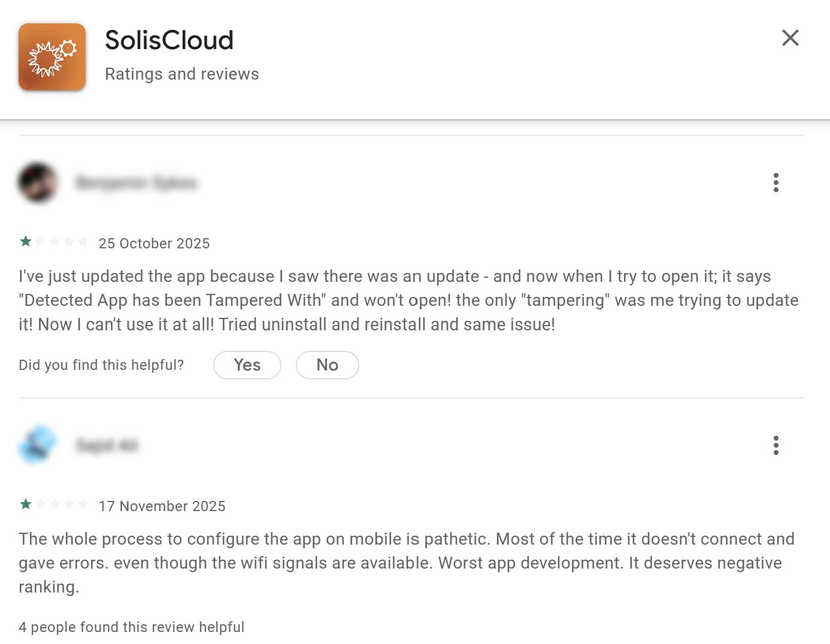The height and width of the screenshot is (644, 830).
Task: Click the filled star on the second review
Action: pyautogui.click(x=25, y=503)
